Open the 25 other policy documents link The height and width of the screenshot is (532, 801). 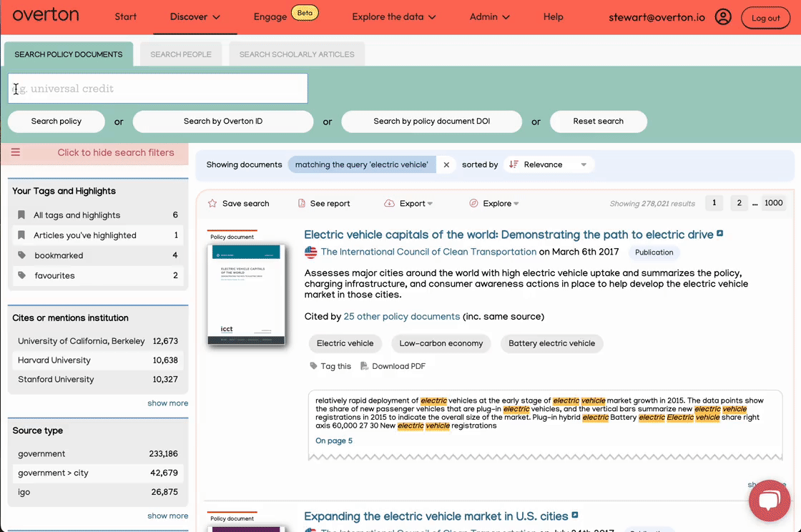[x=401, y=317]
